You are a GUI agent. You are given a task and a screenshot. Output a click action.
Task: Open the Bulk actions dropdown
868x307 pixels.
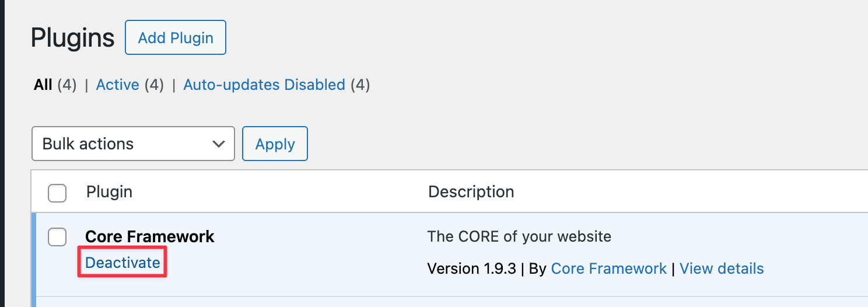(133, 144)
